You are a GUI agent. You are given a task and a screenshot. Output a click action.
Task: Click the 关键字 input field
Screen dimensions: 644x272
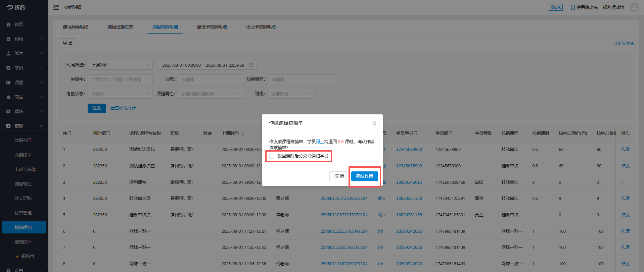click(x=120, y=79)
